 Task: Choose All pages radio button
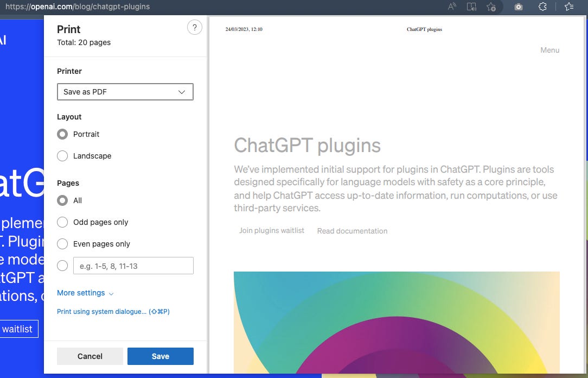point(62,200)
